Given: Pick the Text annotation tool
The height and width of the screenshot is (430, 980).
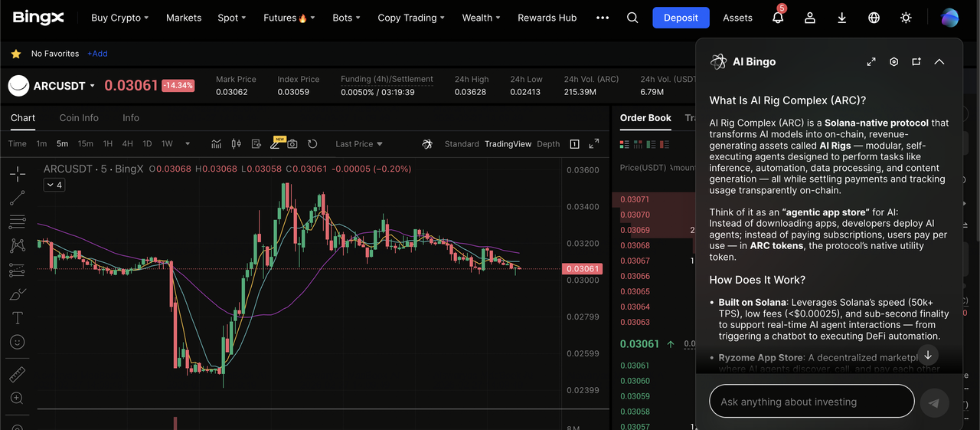Looking at the screenshot, I should pos(17,317).
